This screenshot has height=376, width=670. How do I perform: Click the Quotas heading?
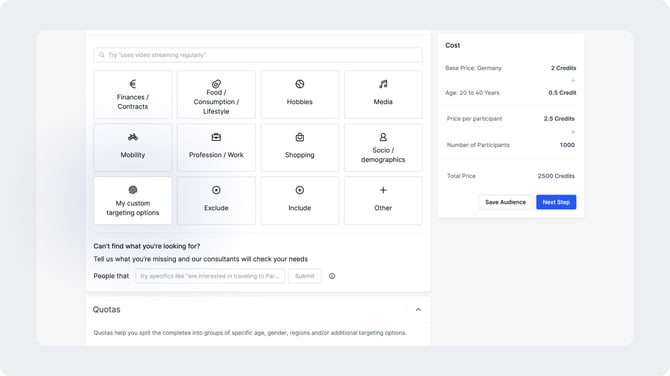[106, 309]
